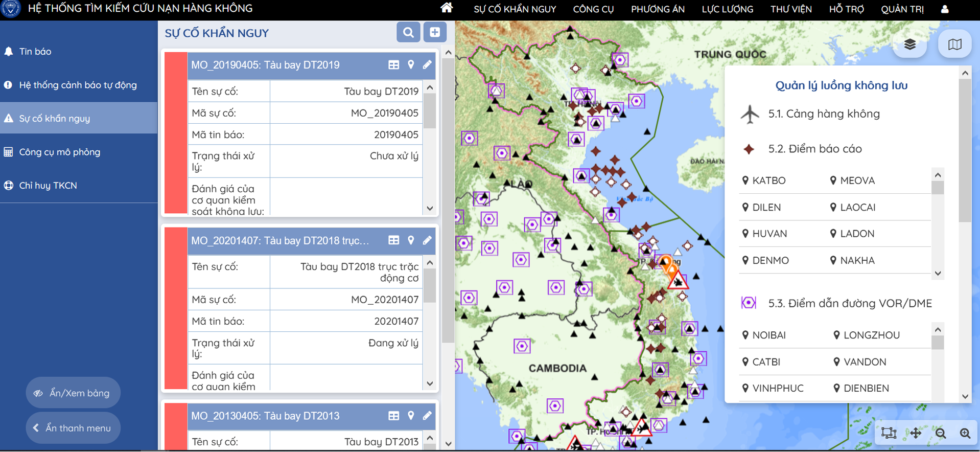Click the home icon in top navigation

pyautogui.click(x=447, y=8)
